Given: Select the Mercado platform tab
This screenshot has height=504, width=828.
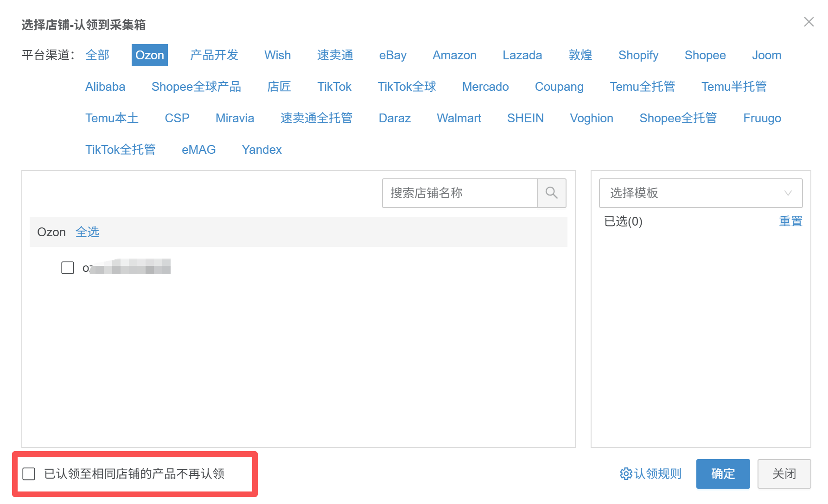Looking at the screenshot, I should (x=485, y=87).
